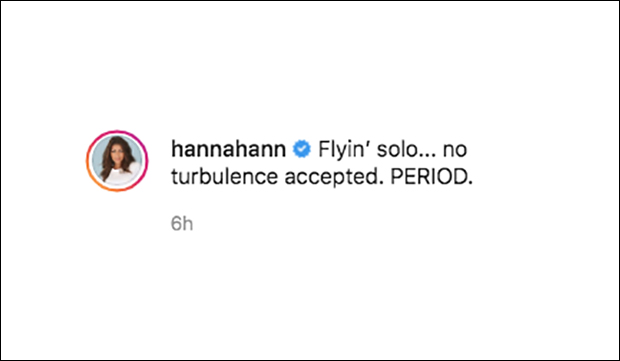Click the digit 6 in timestamp
The image size is (620, 361).
pos(176,223)
